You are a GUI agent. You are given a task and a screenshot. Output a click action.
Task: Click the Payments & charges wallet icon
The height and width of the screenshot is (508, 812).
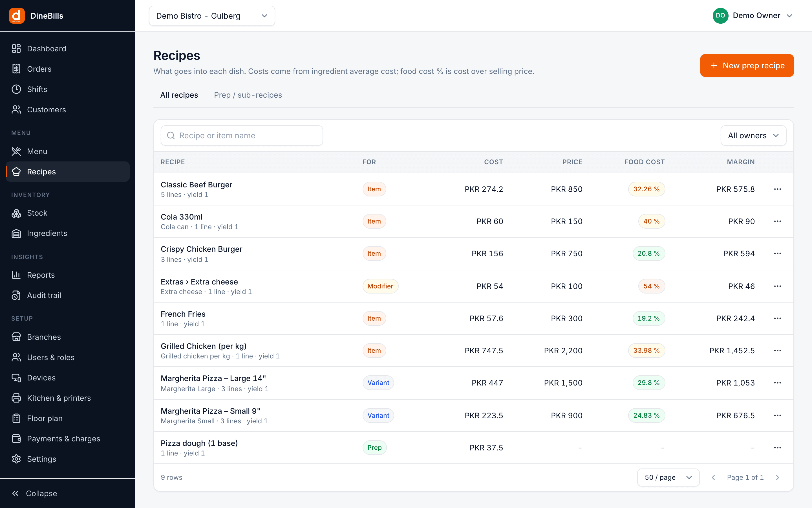[16, 439]
